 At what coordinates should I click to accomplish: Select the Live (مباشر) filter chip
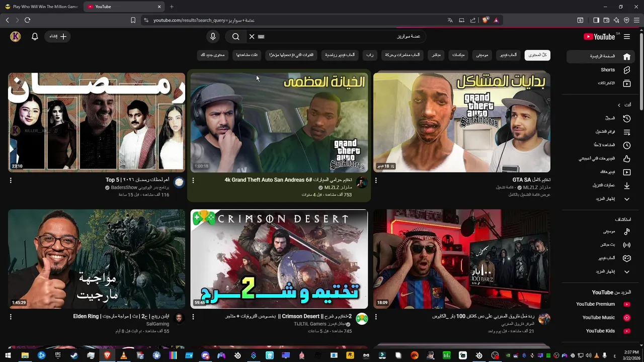(436, 55)
